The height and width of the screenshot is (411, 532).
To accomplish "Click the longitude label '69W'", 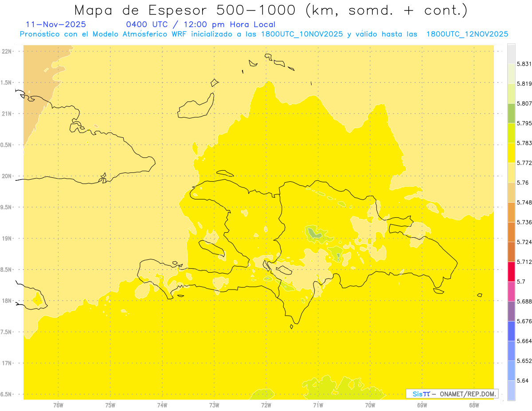I will tap(422, 405).
